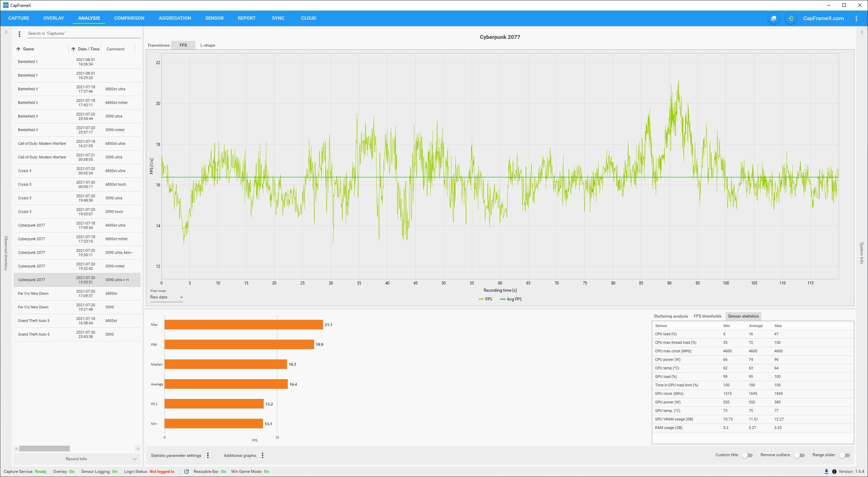
Task: Select Cyberpunk 2077 3090 mittel capture
Action: point(77,266)
